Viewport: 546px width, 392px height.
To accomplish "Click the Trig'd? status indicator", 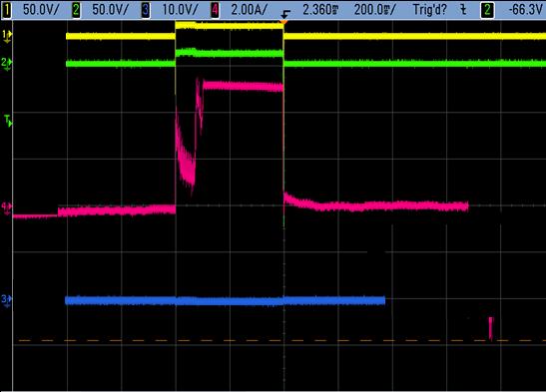I will point(429,10).
